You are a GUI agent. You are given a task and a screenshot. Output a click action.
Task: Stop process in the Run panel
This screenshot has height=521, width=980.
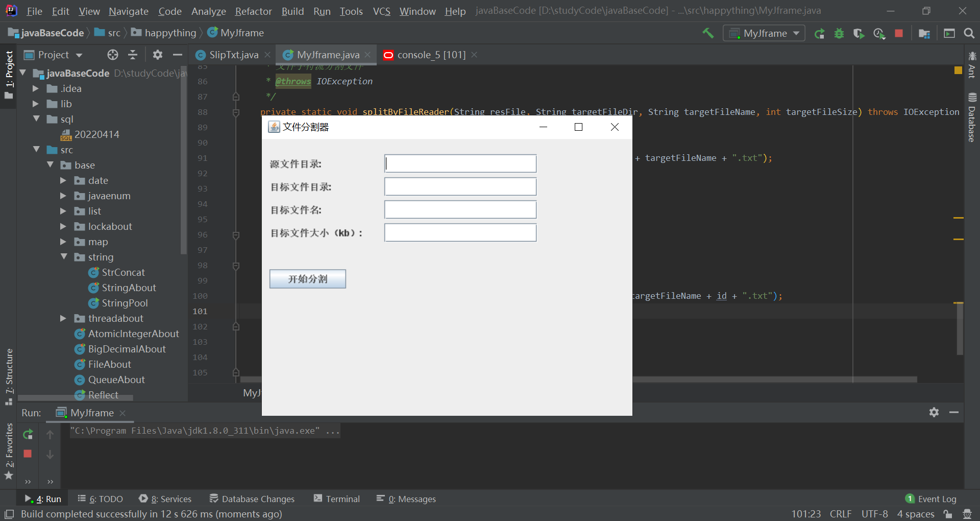[x=28, y=454]
